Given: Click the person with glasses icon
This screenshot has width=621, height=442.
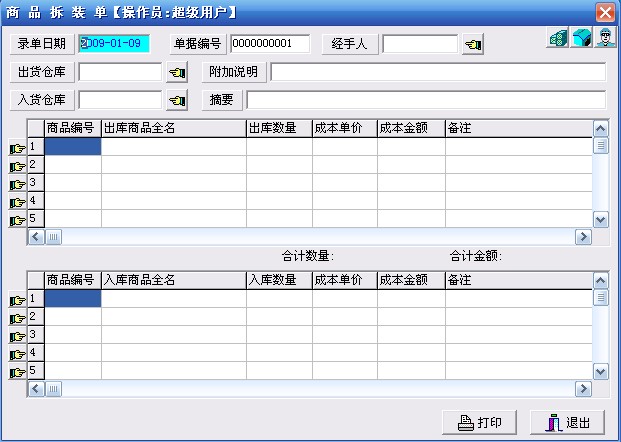Looking at the screenshot, I should pyautogui.click(x=603, y=39).
